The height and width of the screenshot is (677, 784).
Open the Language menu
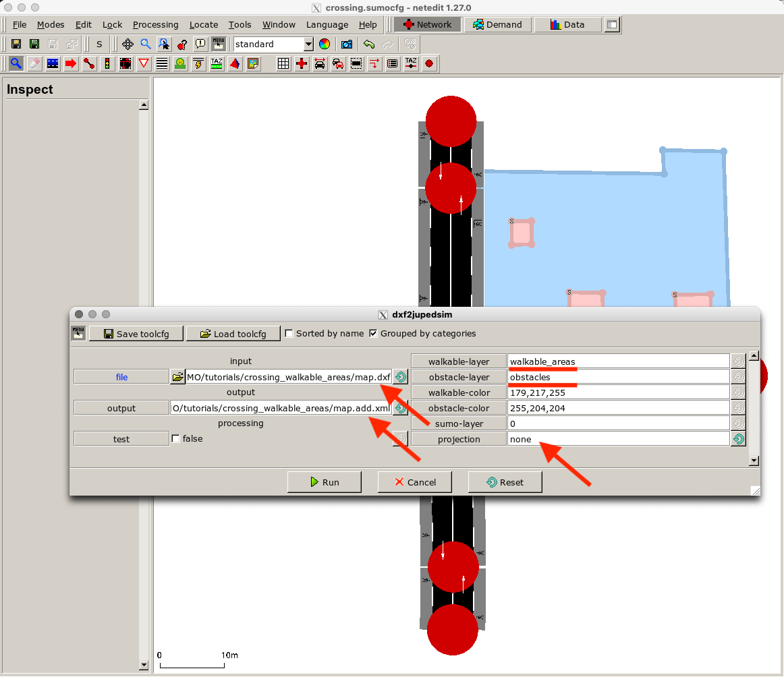(327, 24)
